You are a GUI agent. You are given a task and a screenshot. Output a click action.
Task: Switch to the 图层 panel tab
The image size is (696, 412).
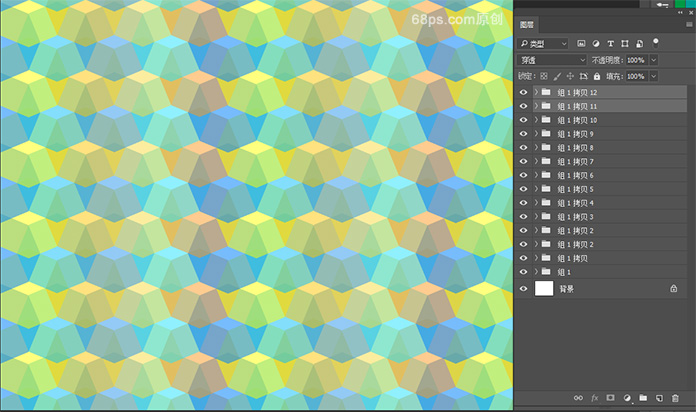tap(528, 25)
